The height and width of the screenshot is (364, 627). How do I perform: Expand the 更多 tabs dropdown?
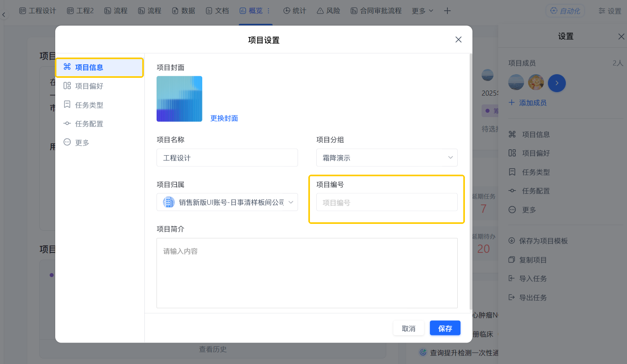(x=422, y=11)
